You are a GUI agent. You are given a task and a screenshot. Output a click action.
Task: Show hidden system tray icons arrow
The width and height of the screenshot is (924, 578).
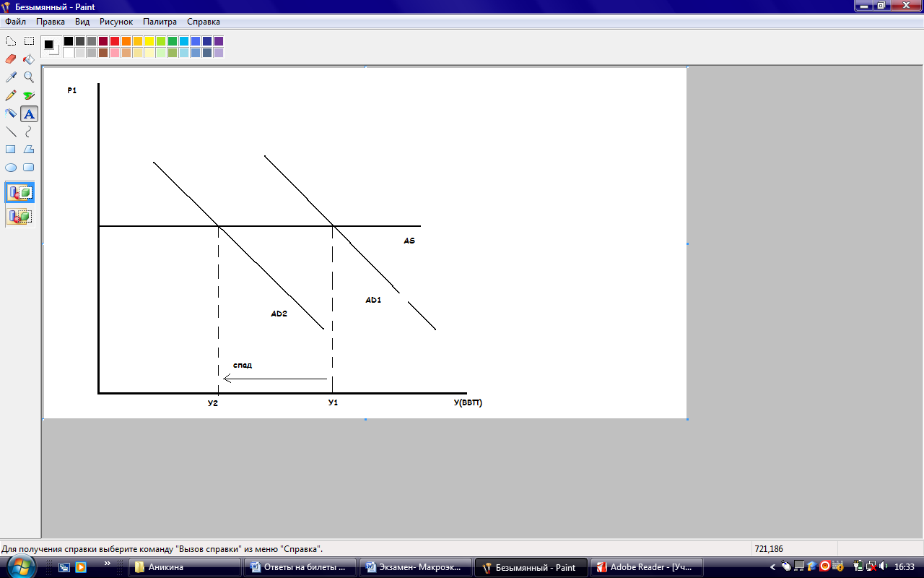pyautogui.click(x=773, y=567)
